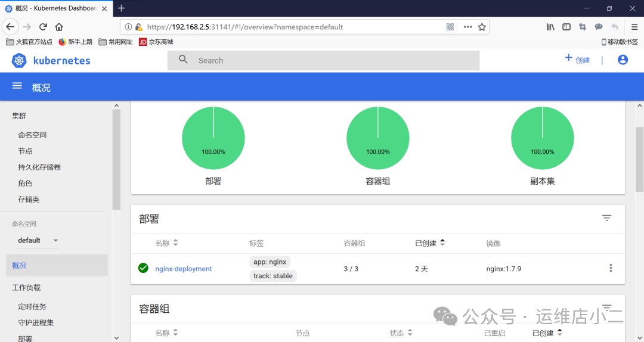Click the kubernetes wordmark

pos(61,61)
